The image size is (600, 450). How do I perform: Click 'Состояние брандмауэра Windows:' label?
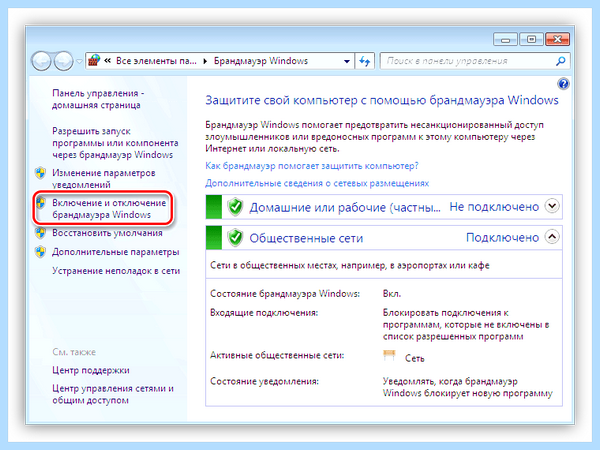(x=285, y=294)
